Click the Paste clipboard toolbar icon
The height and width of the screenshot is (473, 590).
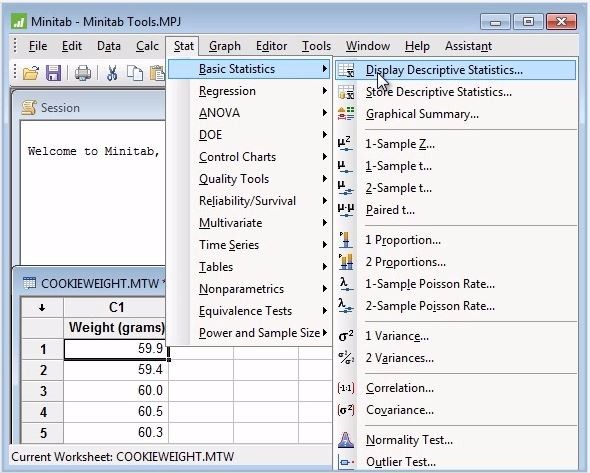point(158,73)
